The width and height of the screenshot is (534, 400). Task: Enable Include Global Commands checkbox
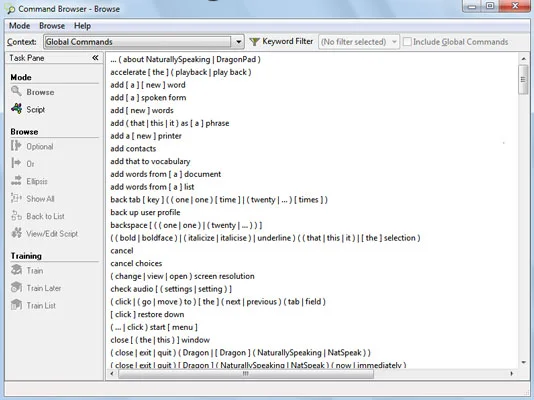pyautogui.click(x=407, y=42)
